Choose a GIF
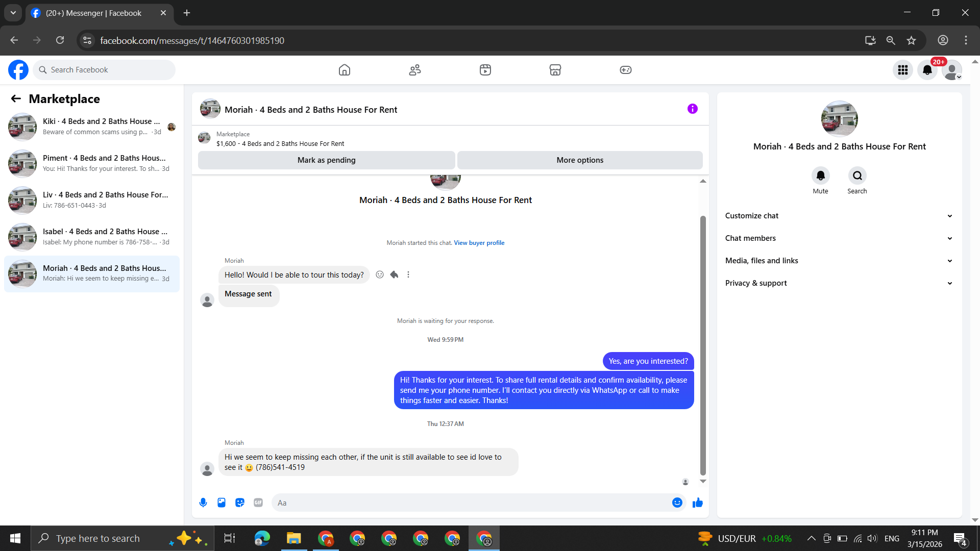This screenshot has width=980, height=551. tap(258, 503)
